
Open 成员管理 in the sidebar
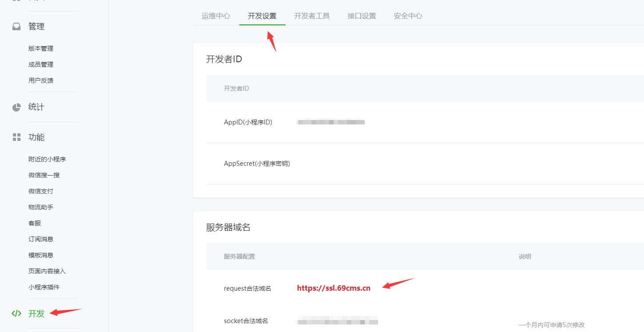click(41, 64)
